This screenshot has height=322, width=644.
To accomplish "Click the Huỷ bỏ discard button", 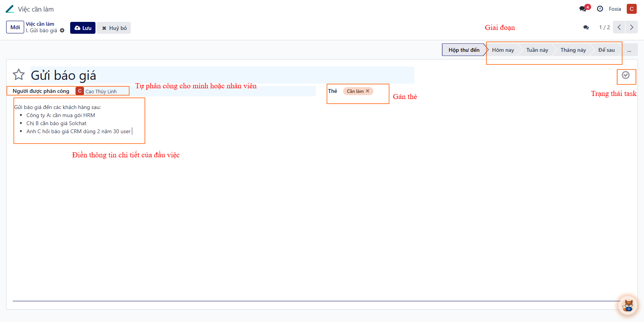I will [x=114, y=28].
